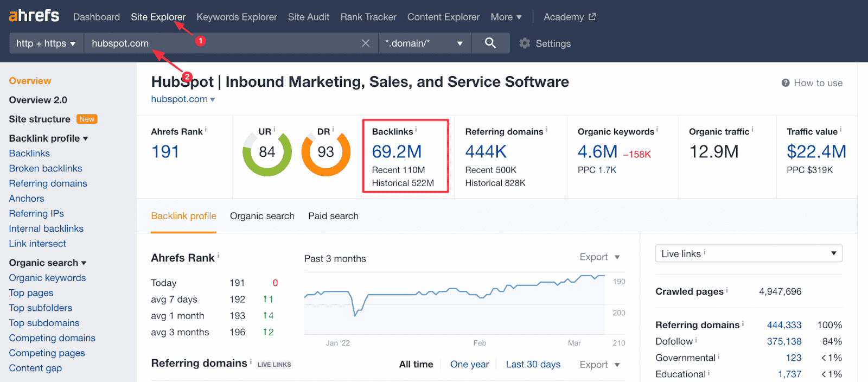Open the *.domain/* mode dropdown
Image resolution: width=868 pixels, height=382 pixels.
pos(424,43)
